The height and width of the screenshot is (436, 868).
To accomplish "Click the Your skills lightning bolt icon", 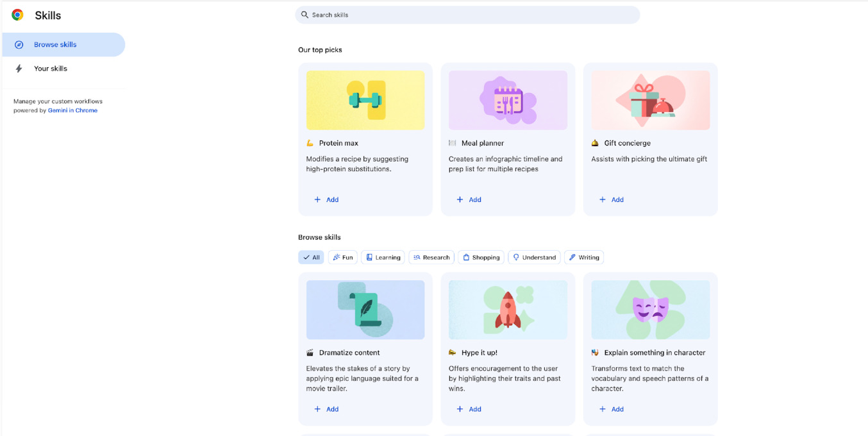I will tap(19, 69).
